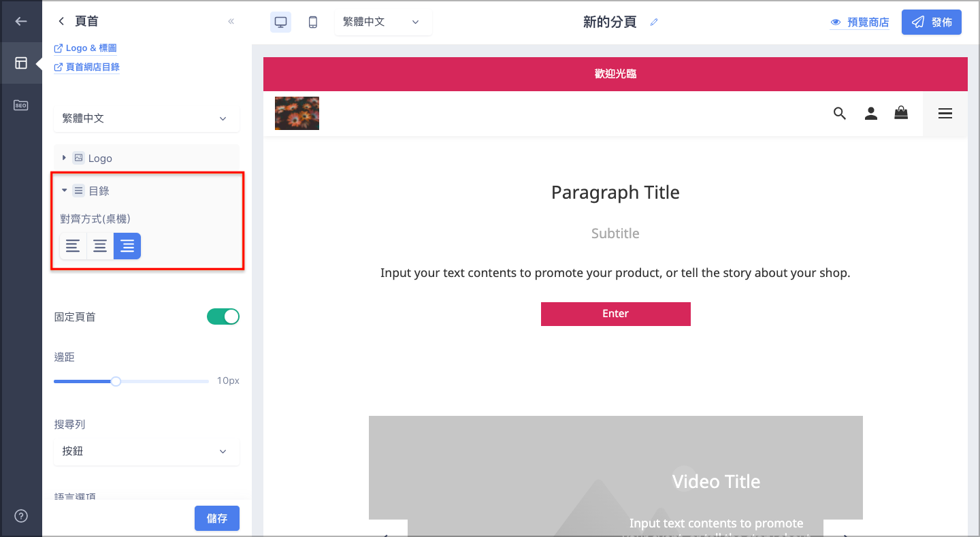Image resolution: width=980 pixels, height=537 pixels.
Task: Set menu alignment to left
Action: [73, 246]
